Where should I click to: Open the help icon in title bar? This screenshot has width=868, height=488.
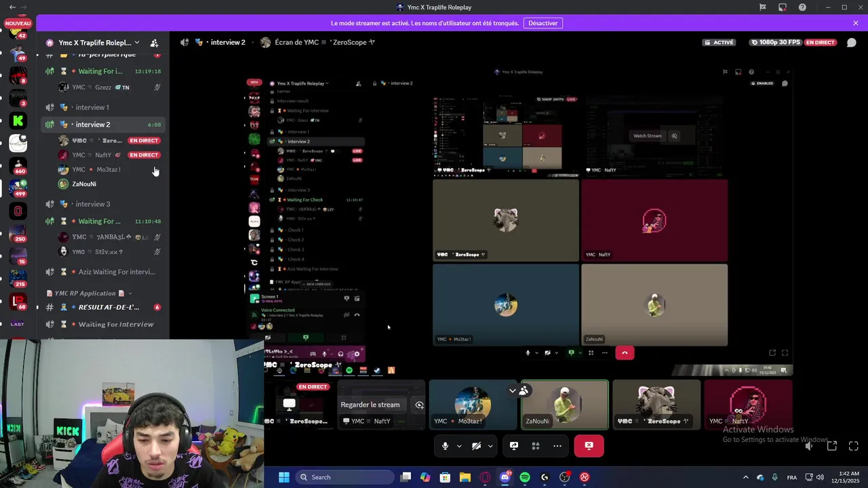click(803, 7)
